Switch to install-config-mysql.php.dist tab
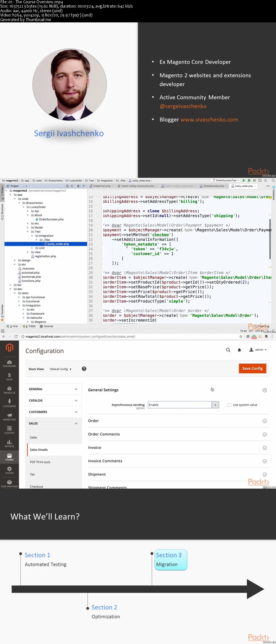 [x=137, y=186]
